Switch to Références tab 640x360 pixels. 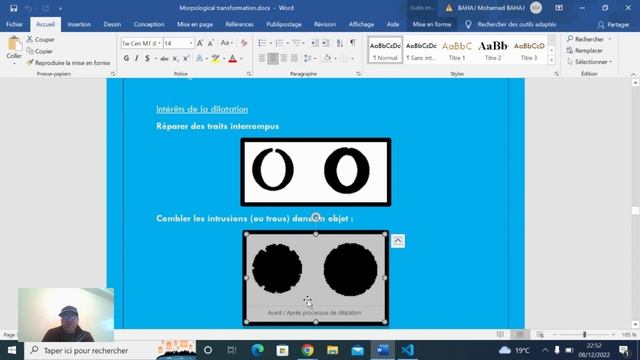point(240,24)
